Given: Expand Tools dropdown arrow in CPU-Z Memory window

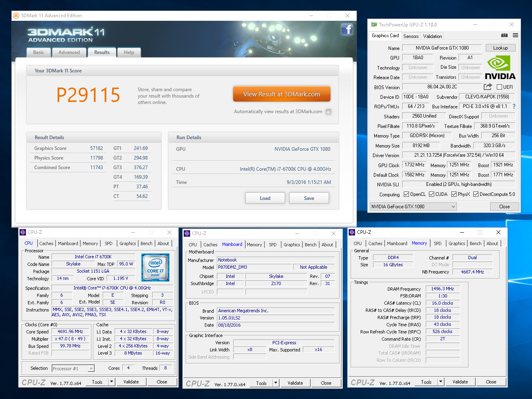Looking at the screenshot, I should click(441, 382).
